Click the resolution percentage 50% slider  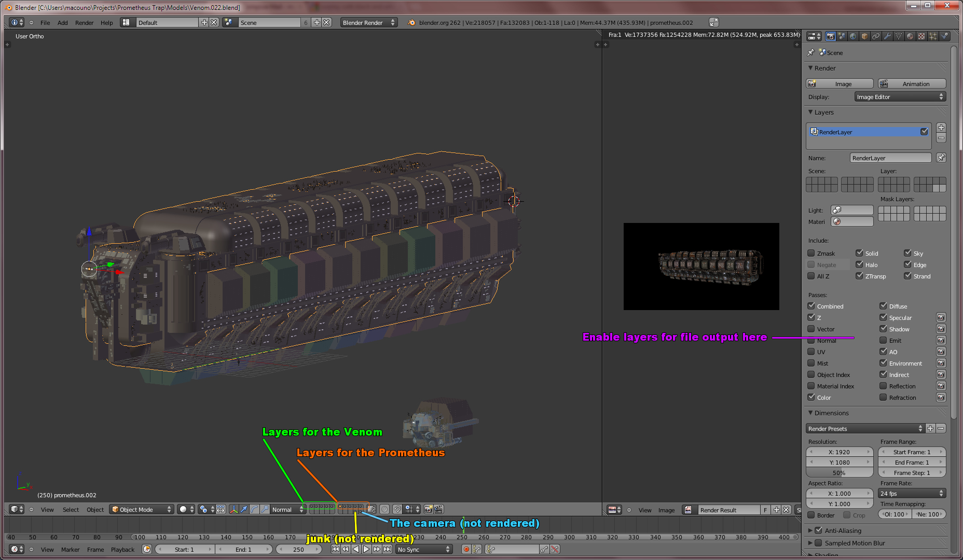point(839,473)
